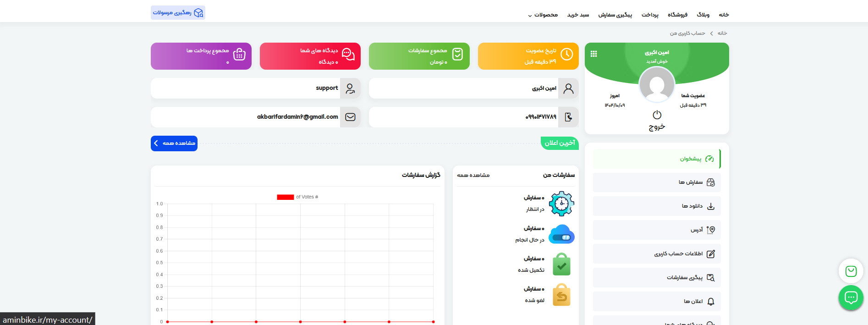
Task: Open اطلاعات حساب کاربری sidebar item
Action: click(656, 254)
